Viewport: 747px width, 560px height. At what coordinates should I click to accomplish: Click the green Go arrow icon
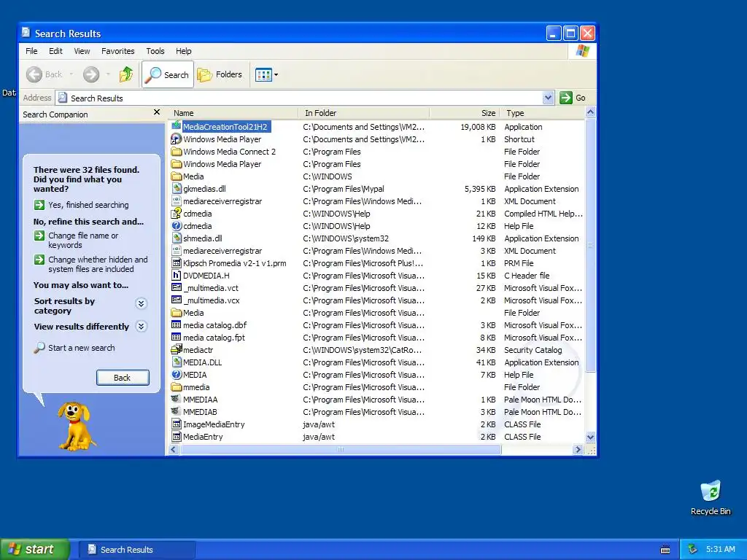pos(565,98)
